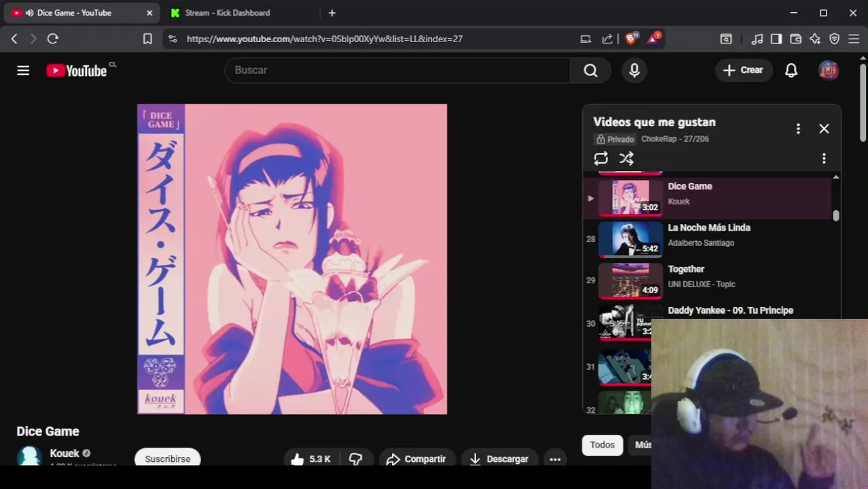Open Brave Rewards triangle icon
Screen dimensions: 868x489
coord(653,39)
